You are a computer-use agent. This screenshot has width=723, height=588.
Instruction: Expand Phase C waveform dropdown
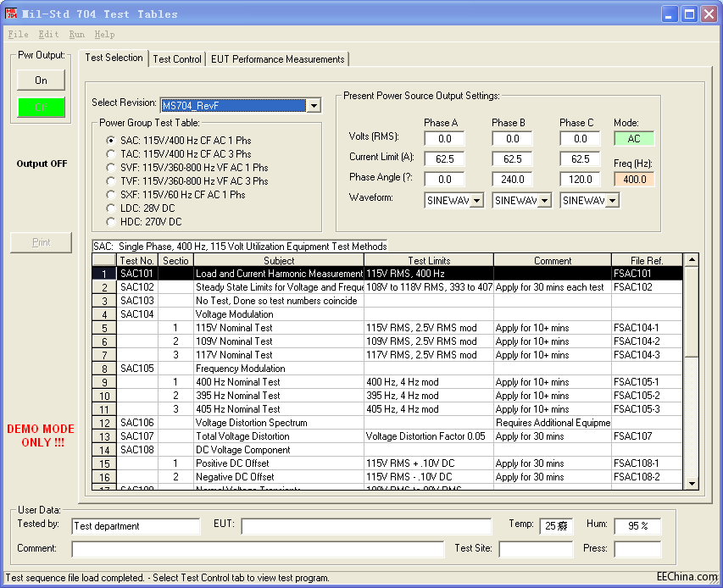(612, 201)
